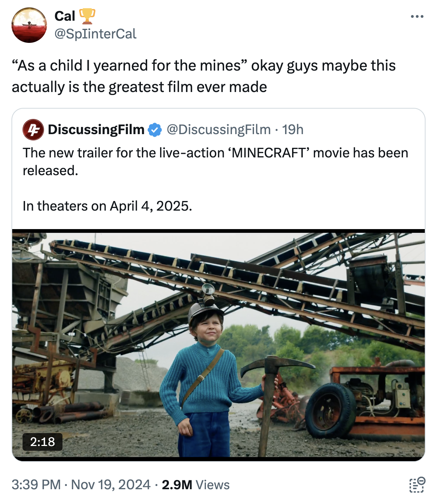
Task: Click the 19h quoted post timestamp
Action: (x=293, y=130)
